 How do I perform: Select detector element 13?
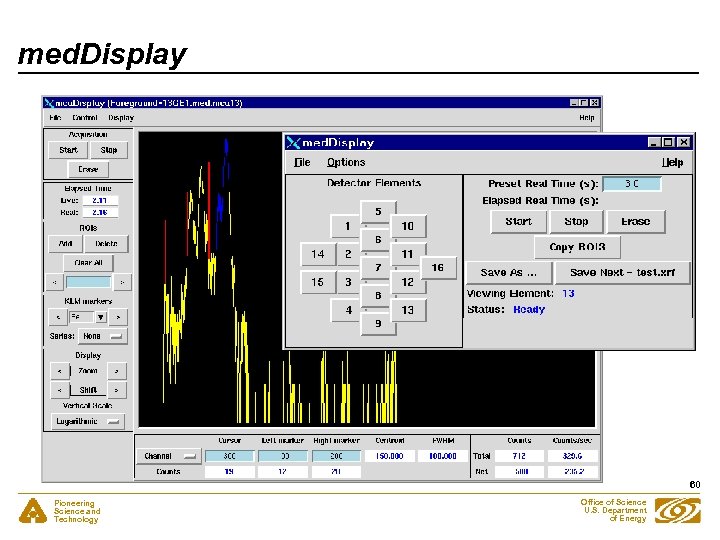(x=408, y=310)
